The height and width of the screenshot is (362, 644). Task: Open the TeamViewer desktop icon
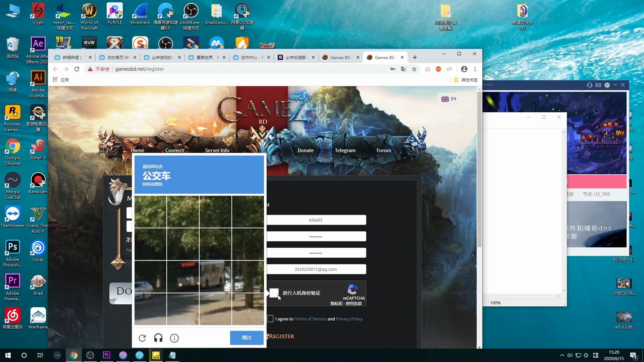(13, 217)
